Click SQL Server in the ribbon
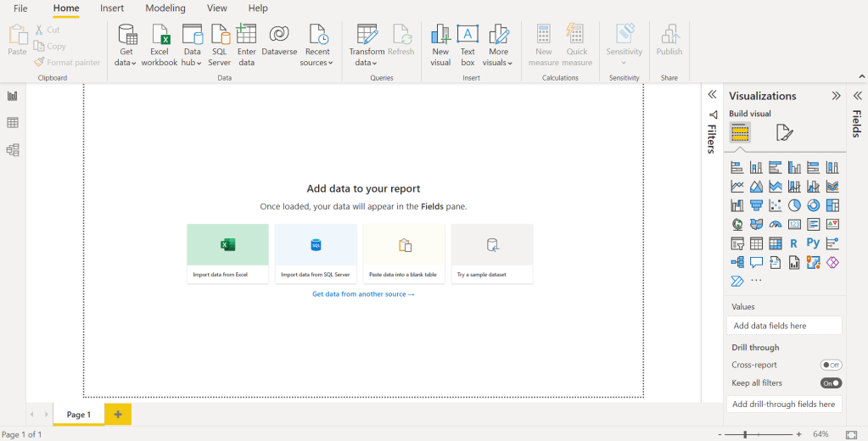The image size is (868, 441). click(219, 46)
